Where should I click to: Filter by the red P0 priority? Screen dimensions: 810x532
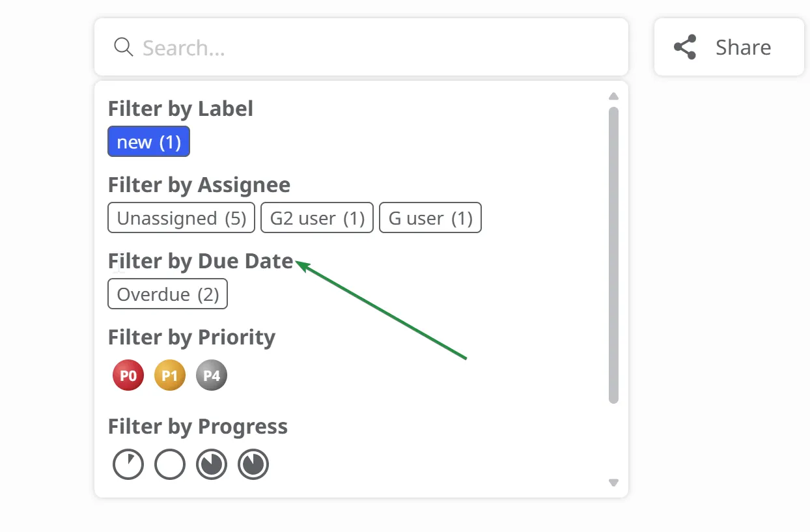(128, 376)
